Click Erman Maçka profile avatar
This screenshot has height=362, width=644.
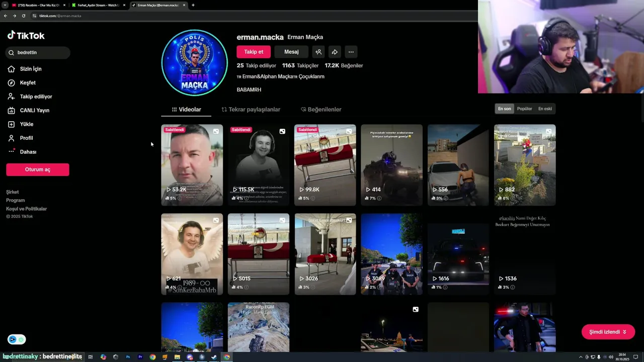[x=194, y=63]
